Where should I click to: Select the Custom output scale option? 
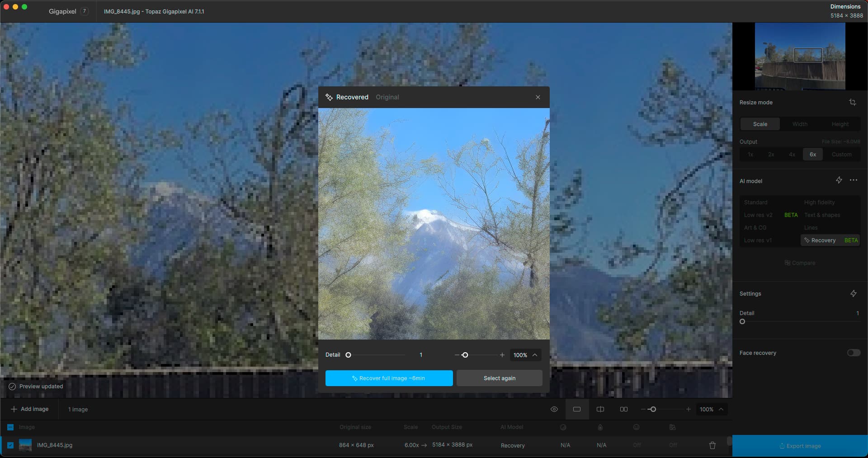841,154
